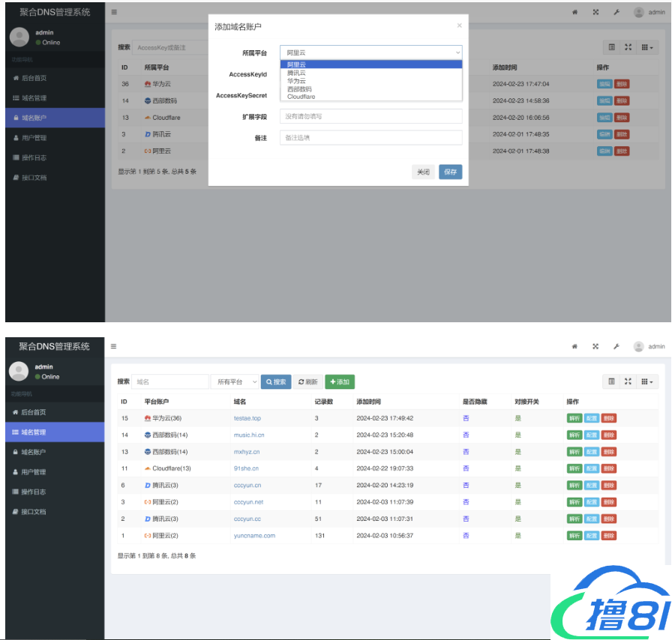Click the 备注 input field
672x640 pixels.
pos(371,138)
